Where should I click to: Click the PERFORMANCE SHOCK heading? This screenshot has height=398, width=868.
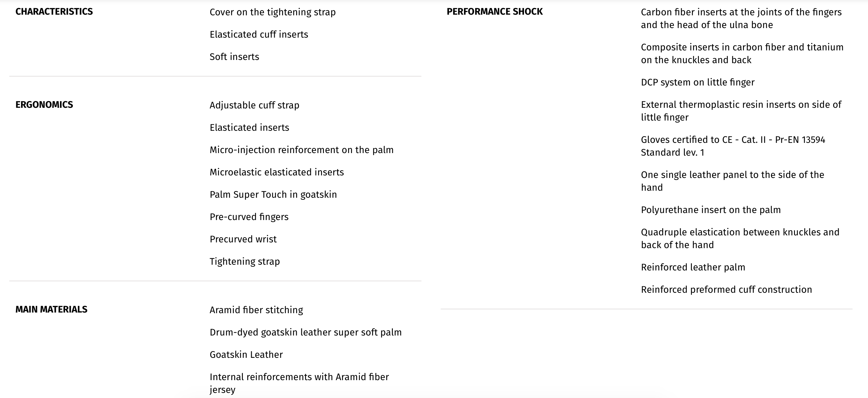[x=495, y=12]
